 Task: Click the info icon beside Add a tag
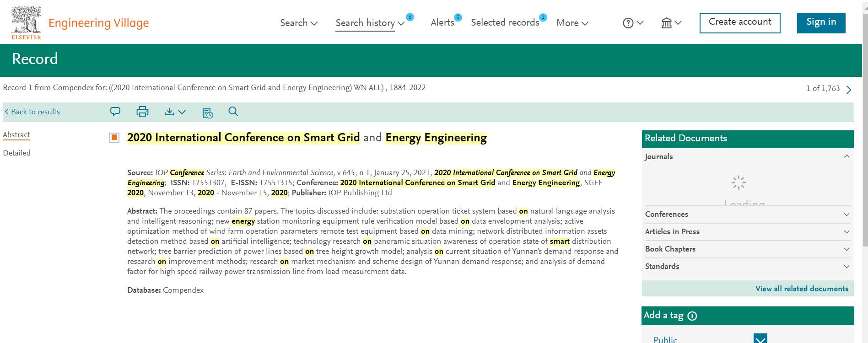pyautogui.click(x=692, y=316)
